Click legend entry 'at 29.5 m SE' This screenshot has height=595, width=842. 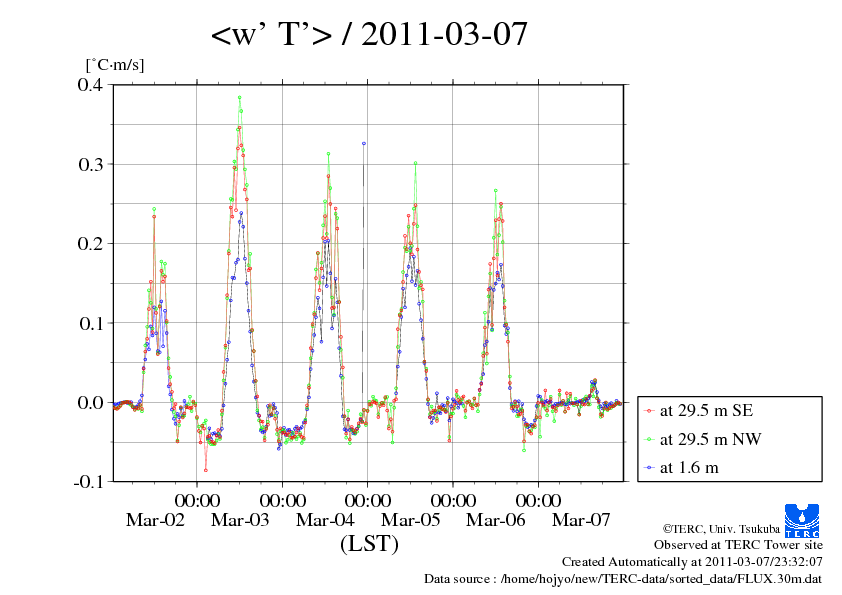pyautogui.click(x=706, y=410)
